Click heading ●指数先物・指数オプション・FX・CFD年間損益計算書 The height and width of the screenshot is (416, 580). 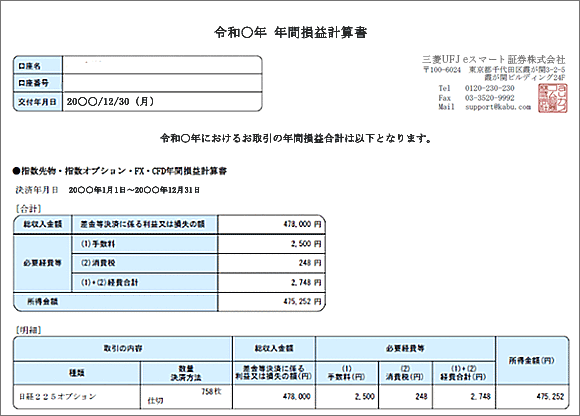pyautogui.click(x=119, y=171)
